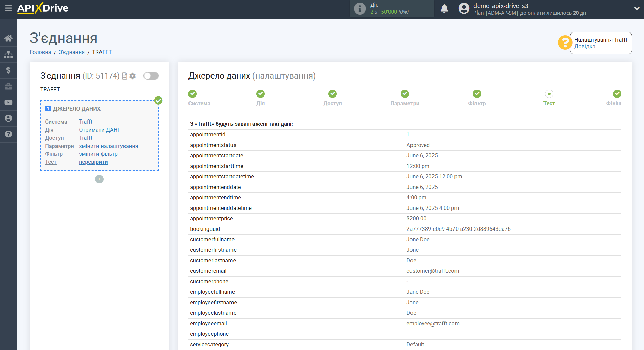This screenshot has width=644, height=350.
Task: Select the employeefullname row
Action: tap(405, 292)
